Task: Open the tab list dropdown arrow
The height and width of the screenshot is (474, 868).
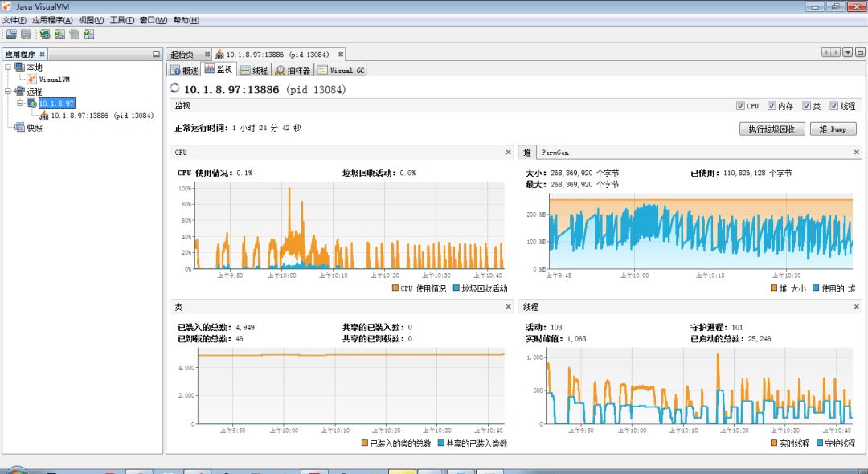Action: (848, 52)
